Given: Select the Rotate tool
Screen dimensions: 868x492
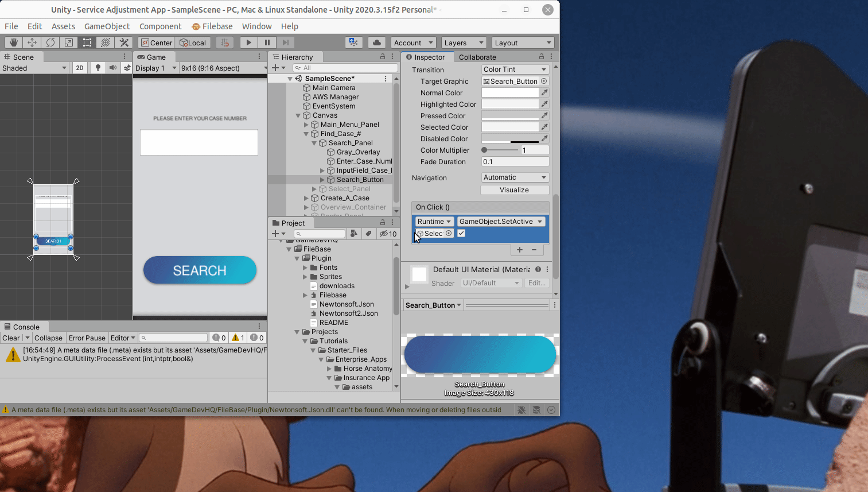Looking at the screenshot, I should coord(50,42).
